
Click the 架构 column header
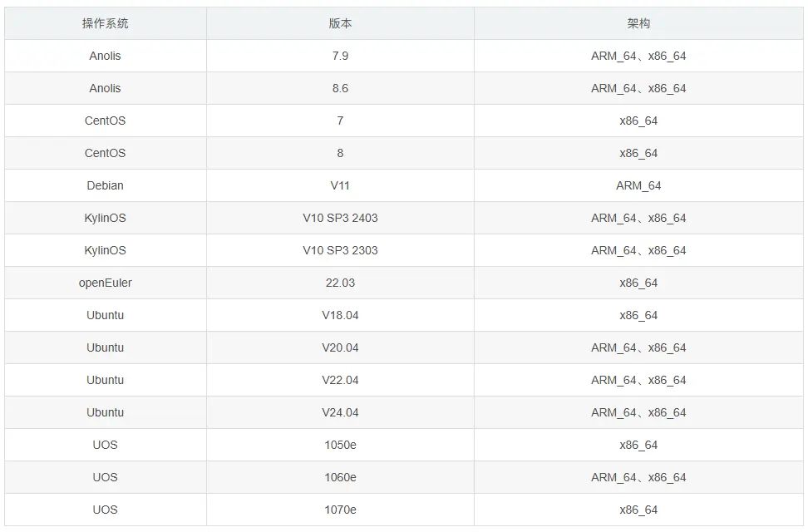coord(638,23)
